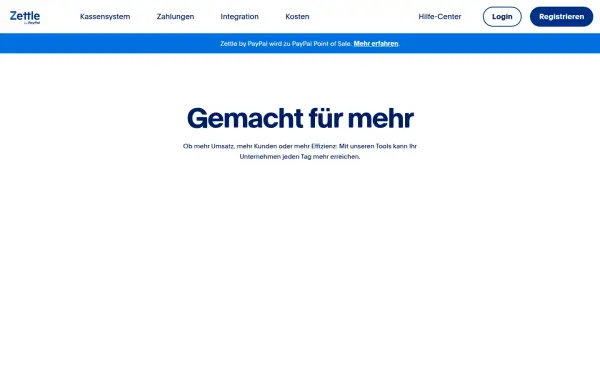Click the Zettle by PayPal logo
The height and width of the screenshot is (375, 600).
tap(25, 17)
